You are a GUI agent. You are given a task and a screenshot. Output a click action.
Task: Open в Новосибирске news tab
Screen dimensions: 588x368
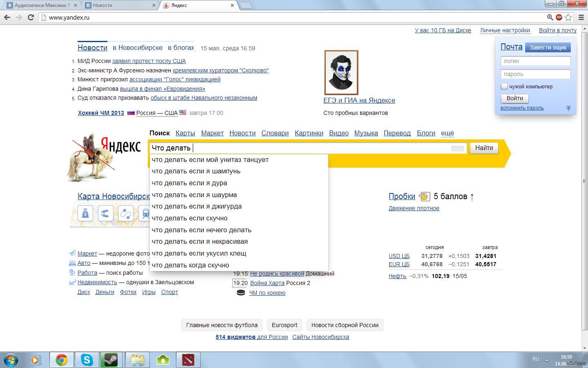138,47
